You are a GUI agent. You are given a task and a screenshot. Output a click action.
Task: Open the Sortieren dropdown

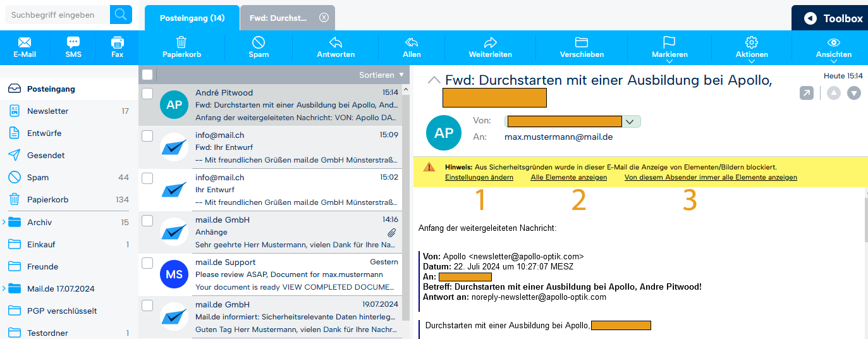tap(381, 75)
